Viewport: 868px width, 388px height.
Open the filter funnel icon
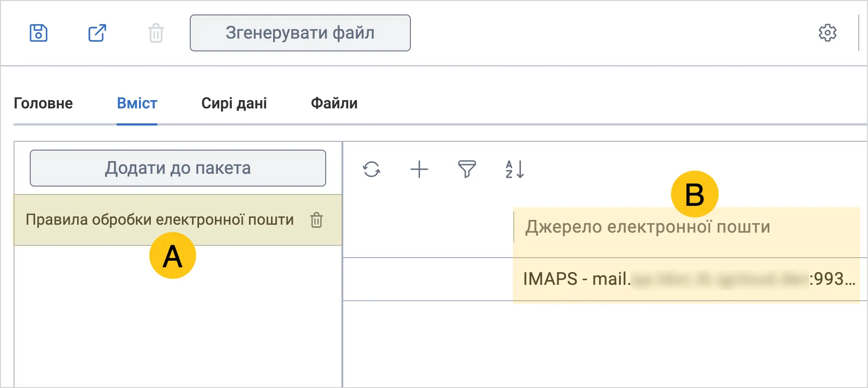467,169
